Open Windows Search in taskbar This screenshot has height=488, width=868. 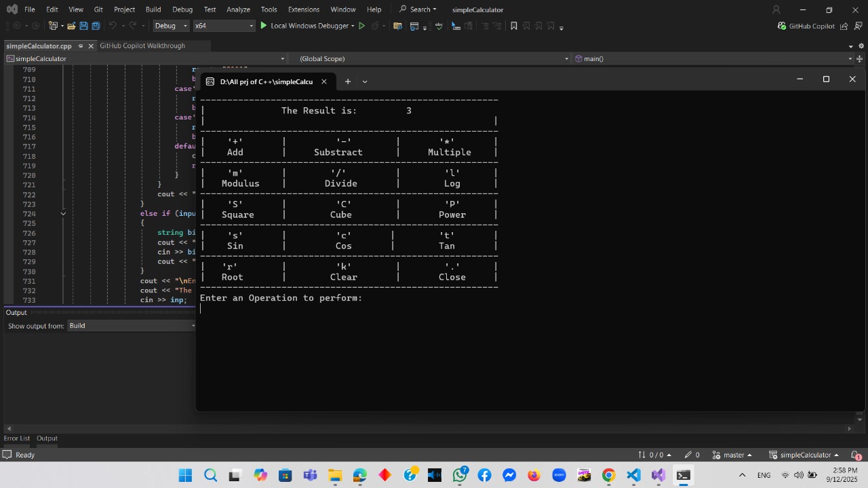(x=210, y=475)
